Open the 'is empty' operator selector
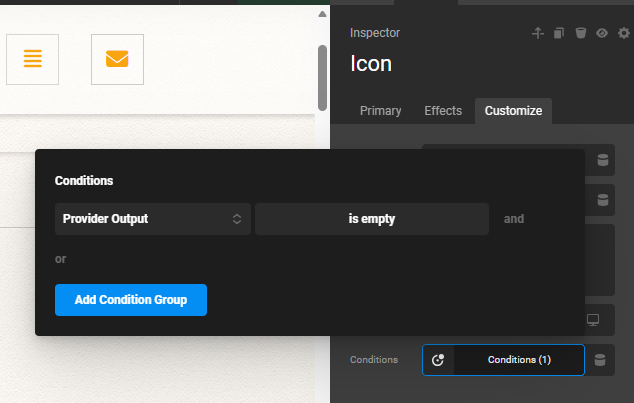Viewport: 634px width, 403px height. click(x=371, y=219)
